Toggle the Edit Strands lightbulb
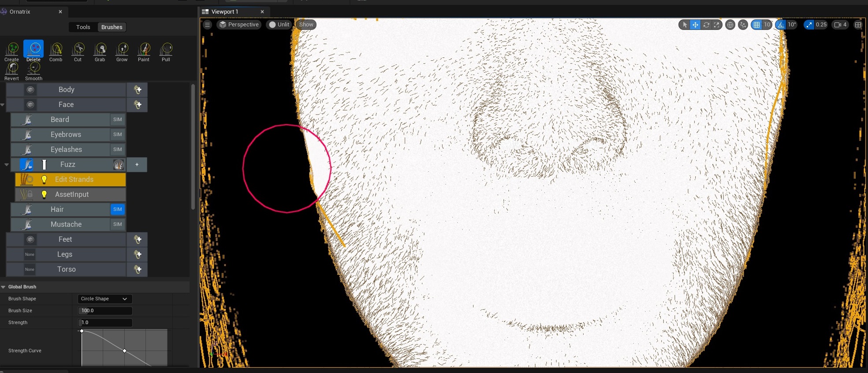The width and height of the screenshot is (868, 373). tap(44, 180)
